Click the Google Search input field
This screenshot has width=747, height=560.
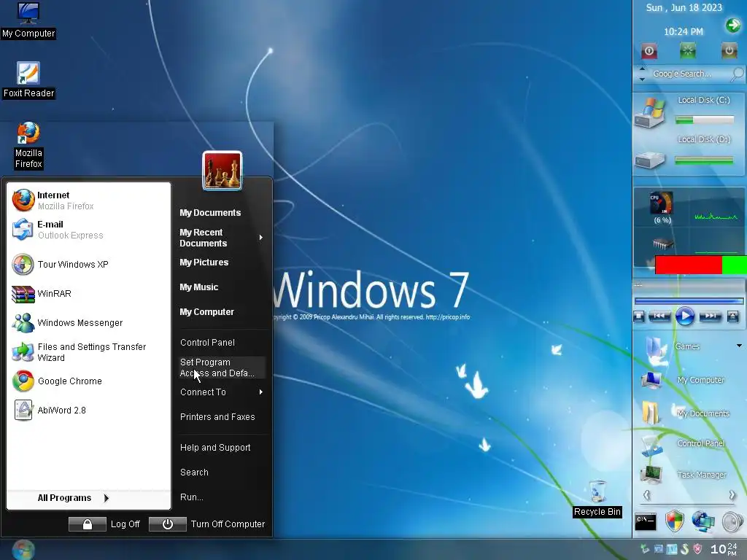[x=688, y=74]
